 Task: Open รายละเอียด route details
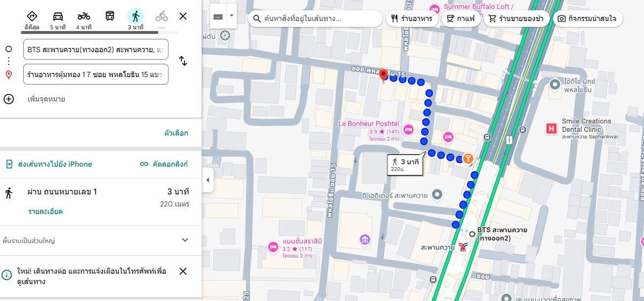pos(45,211)
